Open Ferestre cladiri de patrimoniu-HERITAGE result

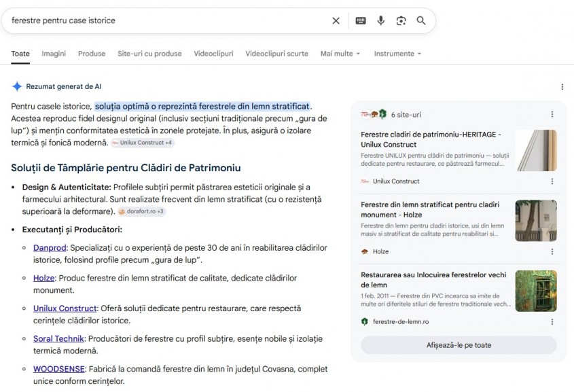[431, 139]
